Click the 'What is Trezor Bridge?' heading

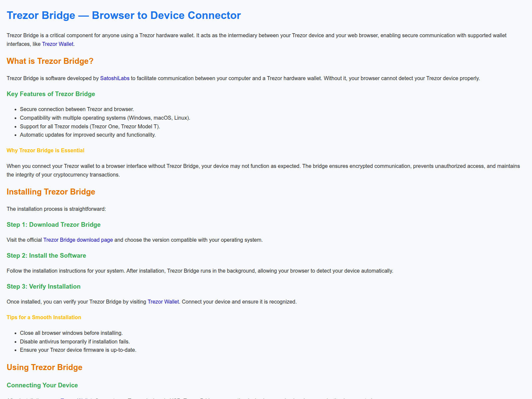pos(50,61)
